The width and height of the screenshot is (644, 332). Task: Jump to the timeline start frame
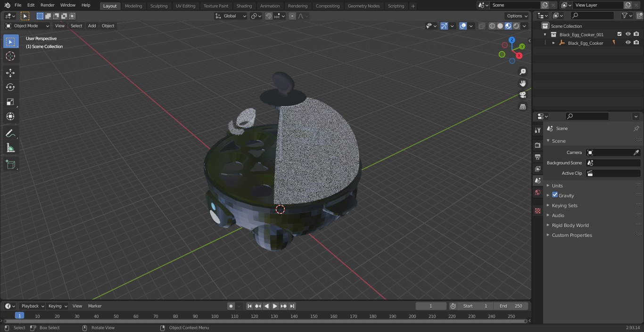pos(249,306)
